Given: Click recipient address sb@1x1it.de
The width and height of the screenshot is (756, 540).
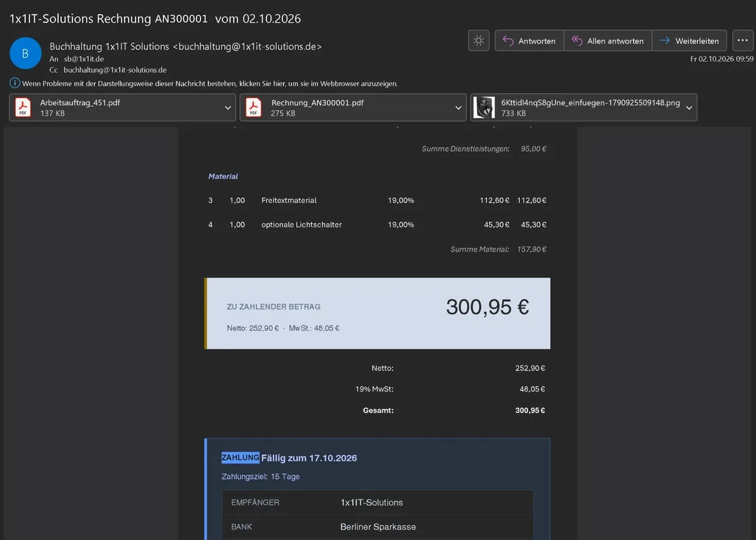Looking at the screenshot, I should click(x=84, y=59).
